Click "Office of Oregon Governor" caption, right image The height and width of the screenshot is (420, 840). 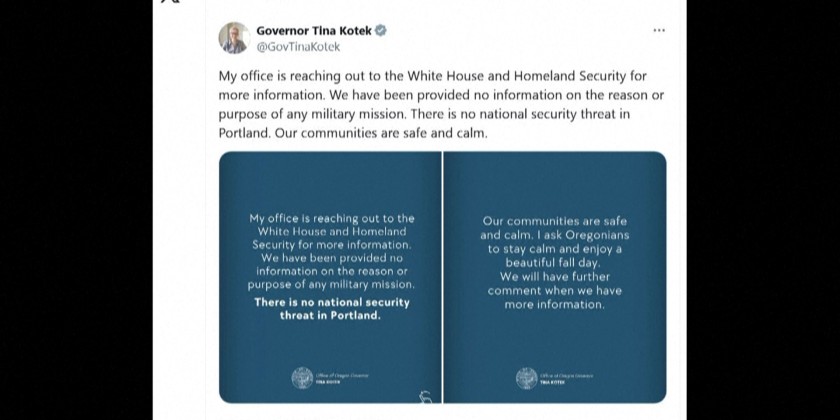tap(564, 374)
